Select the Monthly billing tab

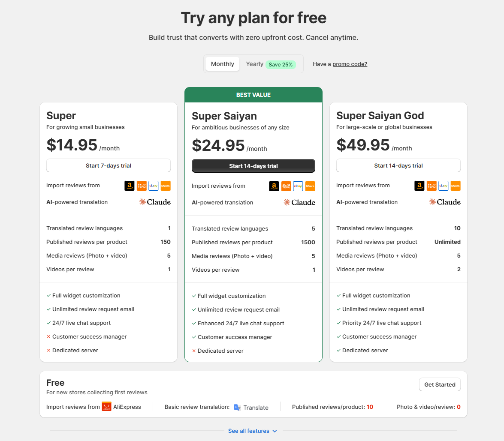[x=222, y=63]
